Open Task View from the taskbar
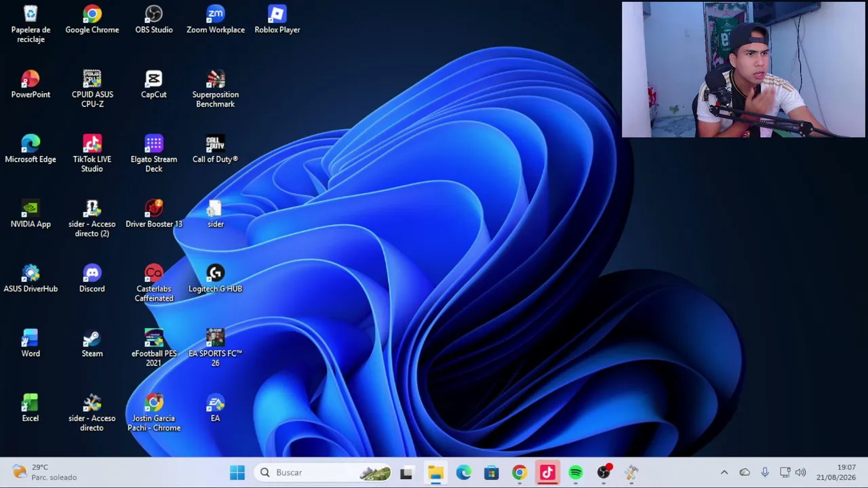This screenshot has width=868, height=488. coord(406,472)
